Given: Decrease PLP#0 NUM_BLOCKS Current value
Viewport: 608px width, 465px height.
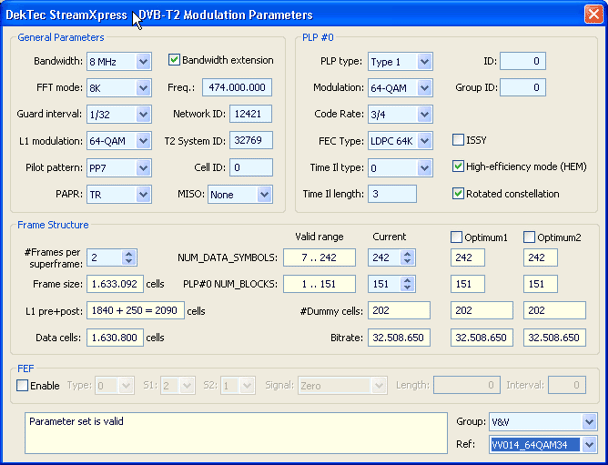Looking at the screenshot, I should click(407, 288).
